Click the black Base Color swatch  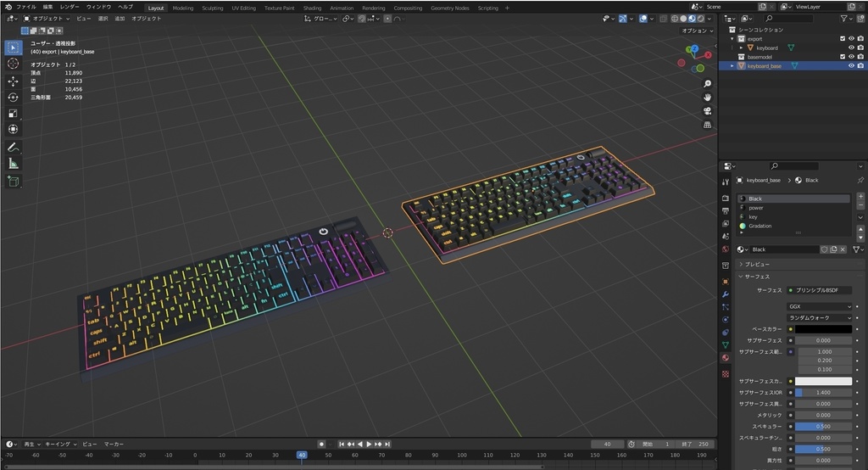[823, 329]
